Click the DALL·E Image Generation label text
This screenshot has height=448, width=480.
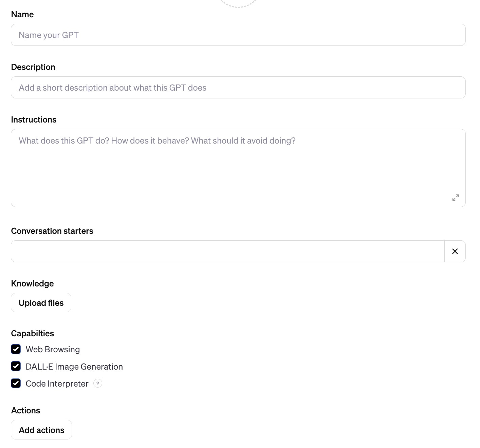coord(74,366)
